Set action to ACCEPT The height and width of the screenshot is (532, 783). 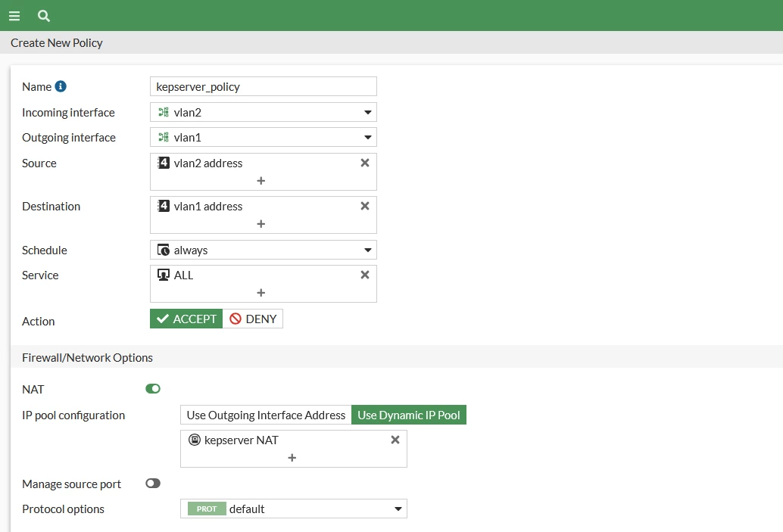pos(186,319)
